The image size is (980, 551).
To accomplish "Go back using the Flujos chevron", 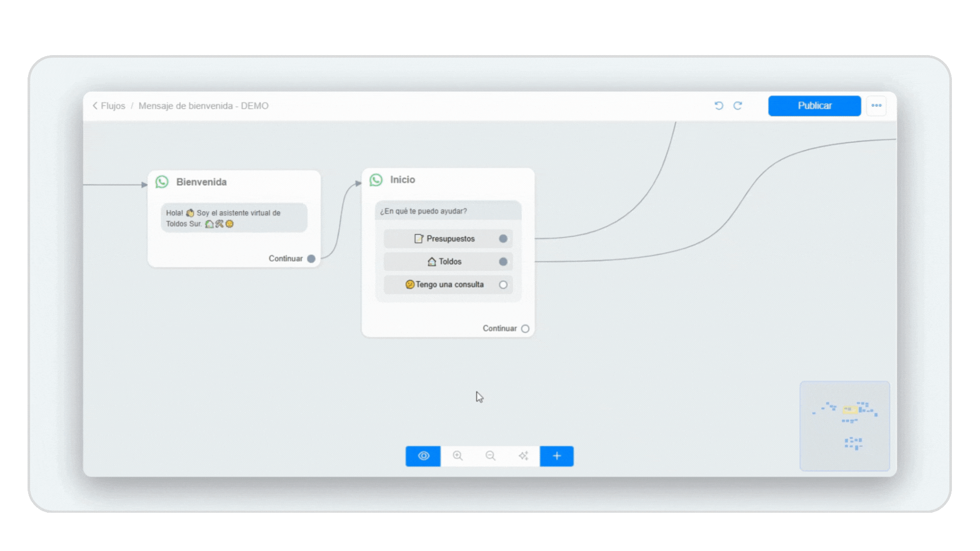I will [95, 106].
